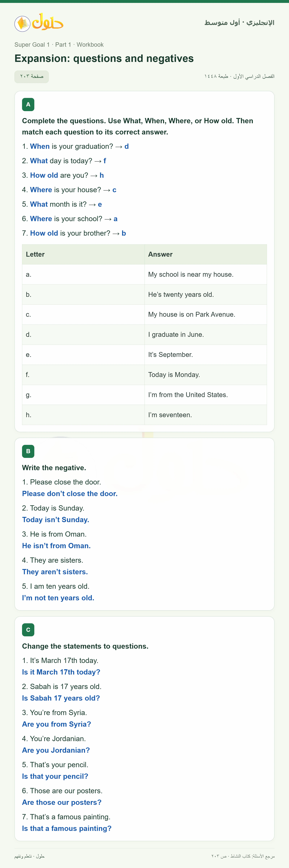This screenshot has height=868, width=289.
Task: Click the footer مرجع الأسئلة reference text
Action: [243, 856]
